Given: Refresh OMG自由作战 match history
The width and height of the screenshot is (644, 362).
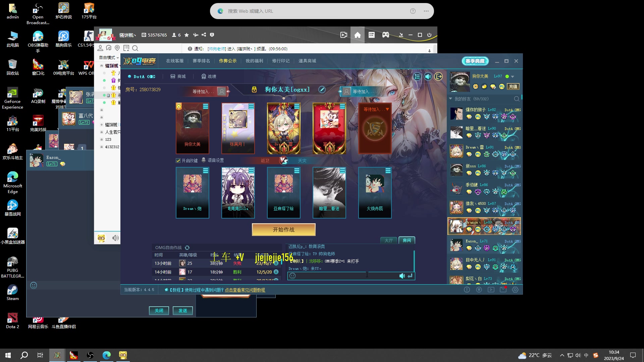Looking at the screenshot, I should point(187,248).
